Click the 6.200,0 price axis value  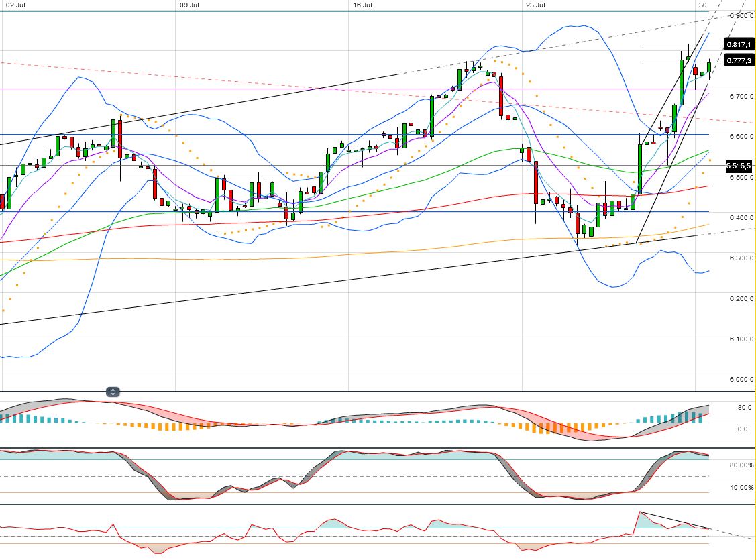click(741, 298)
